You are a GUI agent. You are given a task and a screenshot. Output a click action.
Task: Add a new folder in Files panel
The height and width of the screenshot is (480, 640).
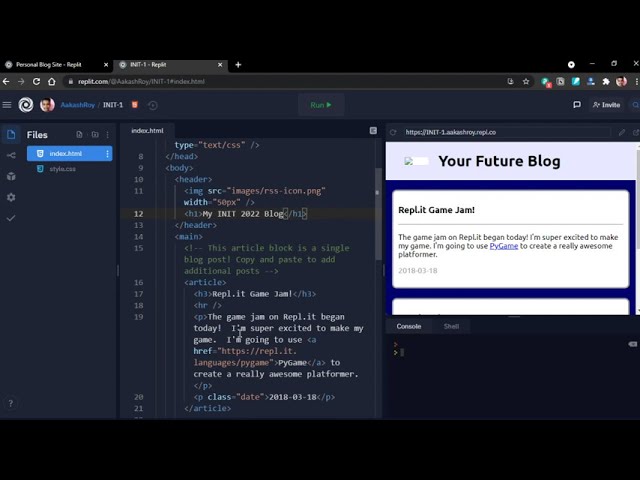pyautogui.click(x=95, y=134)
